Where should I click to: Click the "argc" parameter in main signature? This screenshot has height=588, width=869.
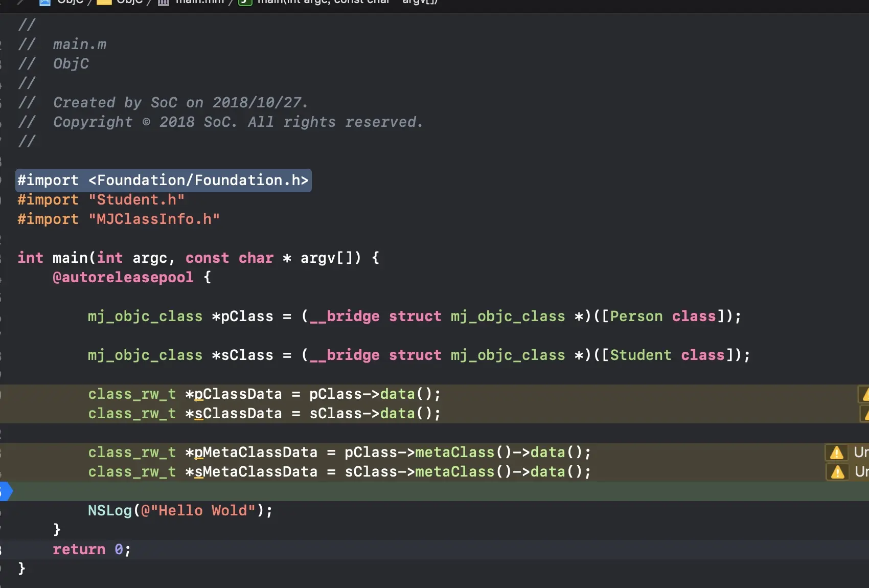coord(150,258)
